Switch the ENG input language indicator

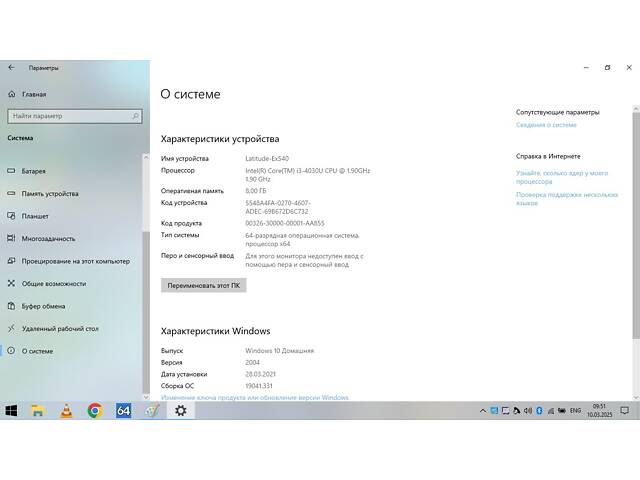(576, 411)
